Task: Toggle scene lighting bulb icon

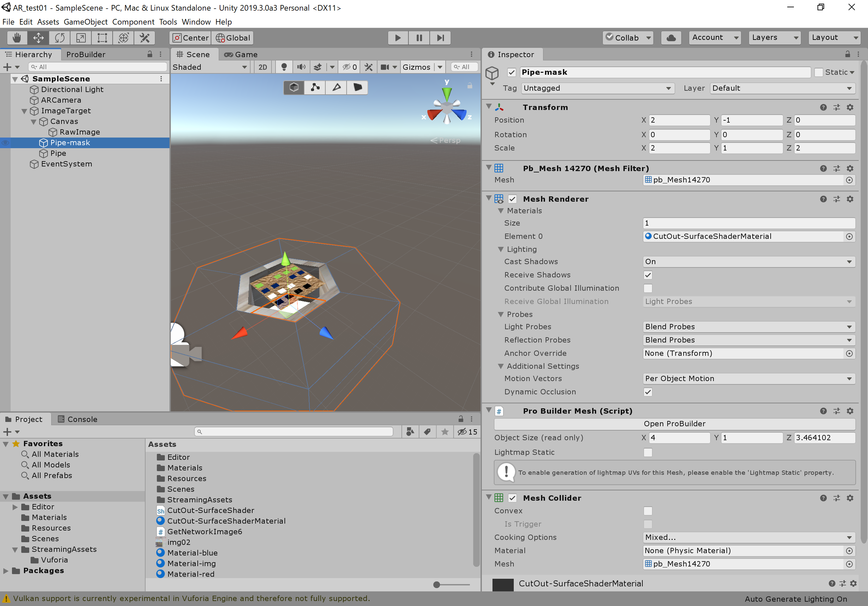Action: 284,67
